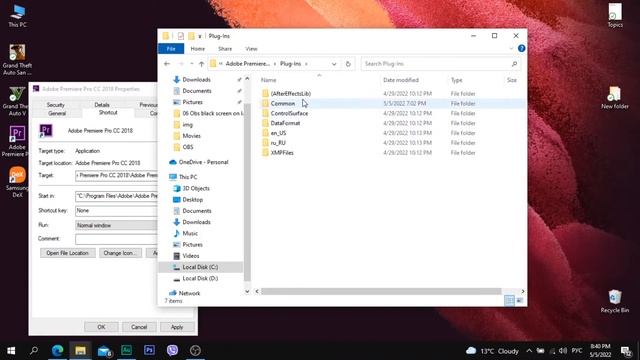Screen dimensions: 640x360
Task: Go back in File Explorer
Action: click(167, 64)
